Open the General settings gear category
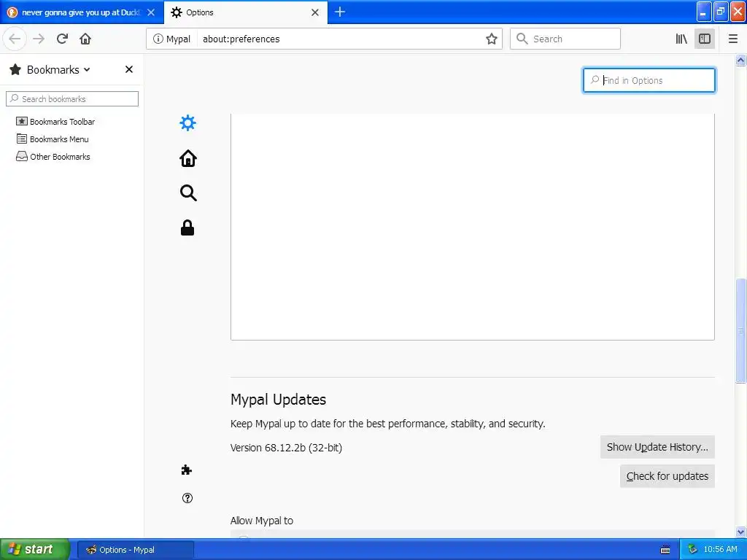Viewport: 747px width, 560px height. pyautogui.click(x=187, y=122)
